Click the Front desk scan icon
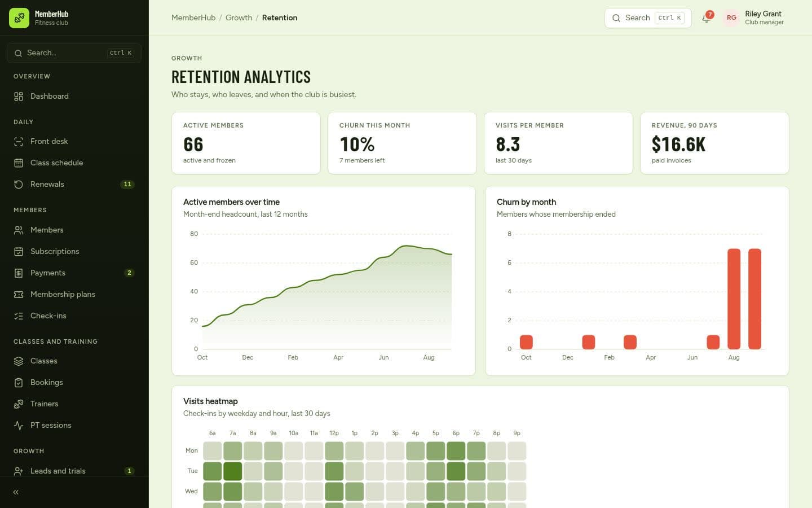The image size is (812, 508). 19,142
